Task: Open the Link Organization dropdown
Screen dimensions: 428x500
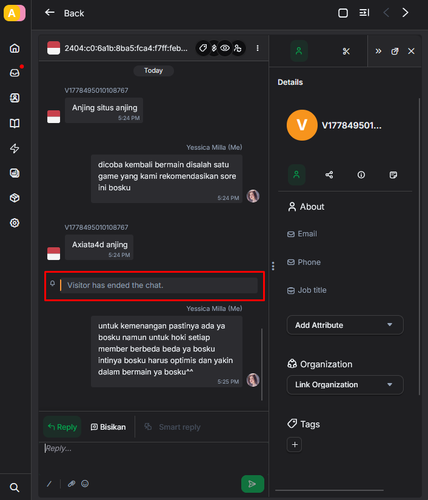Action: click(345, 385)
